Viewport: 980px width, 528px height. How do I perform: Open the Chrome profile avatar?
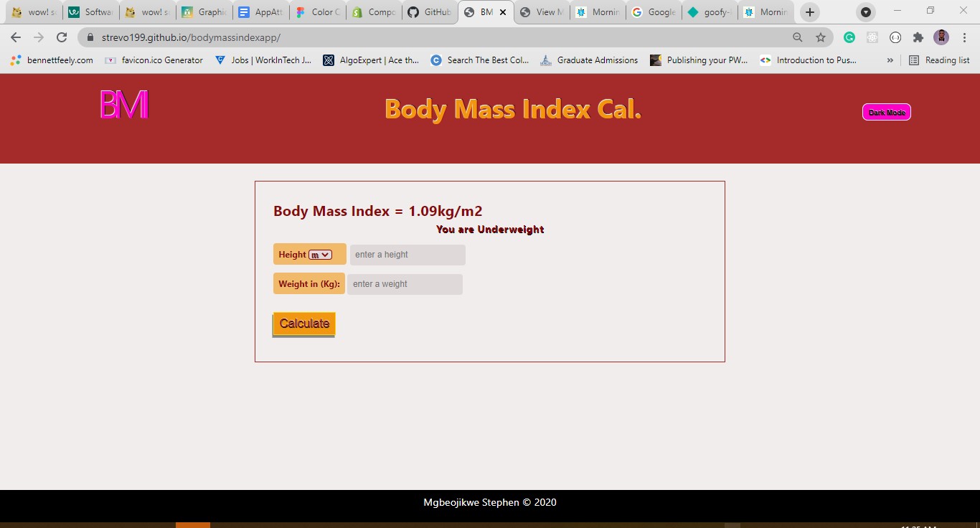pos(941,37)
